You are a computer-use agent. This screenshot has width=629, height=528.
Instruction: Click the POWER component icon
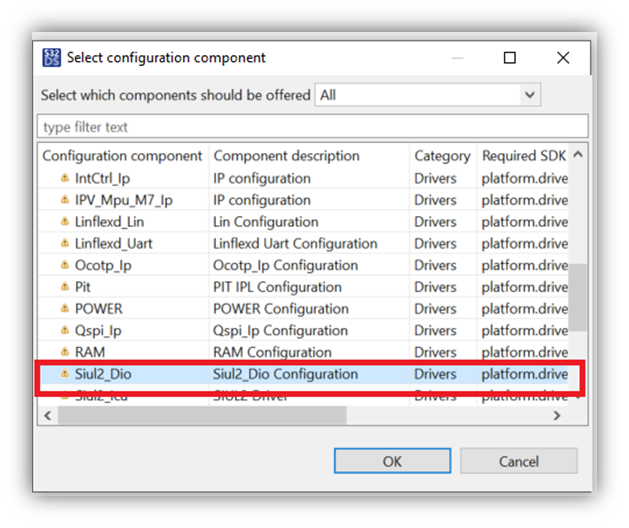click(63, 309)
